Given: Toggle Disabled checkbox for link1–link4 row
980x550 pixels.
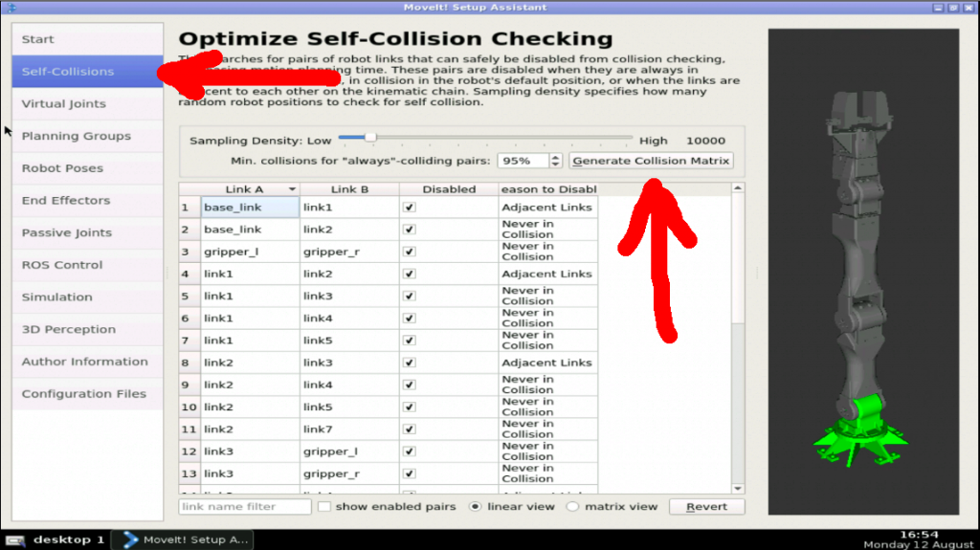Looking at the screenshot, I should point(410,319).
